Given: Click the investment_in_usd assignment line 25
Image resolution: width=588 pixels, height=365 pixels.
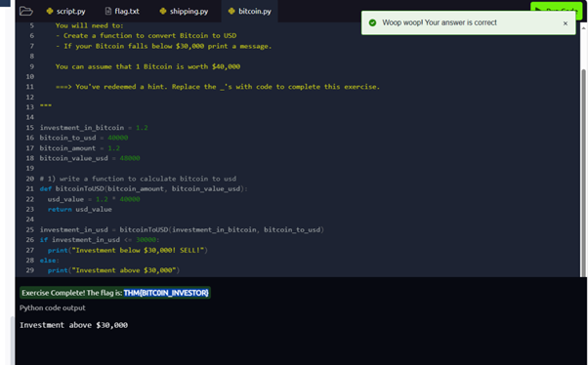Looking at the screenshot, I should coord(182,229).
